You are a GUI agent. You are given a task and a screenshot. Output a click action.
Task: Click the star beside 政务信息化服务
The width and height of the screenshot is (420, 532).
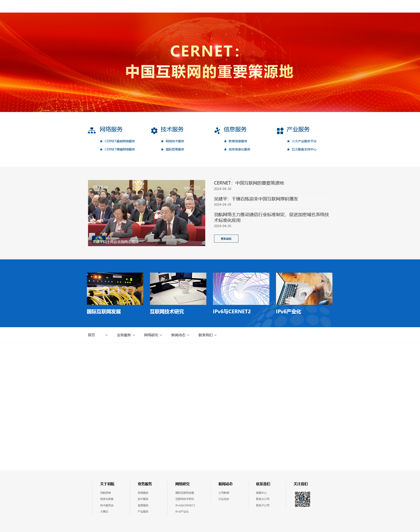point(225,149)
